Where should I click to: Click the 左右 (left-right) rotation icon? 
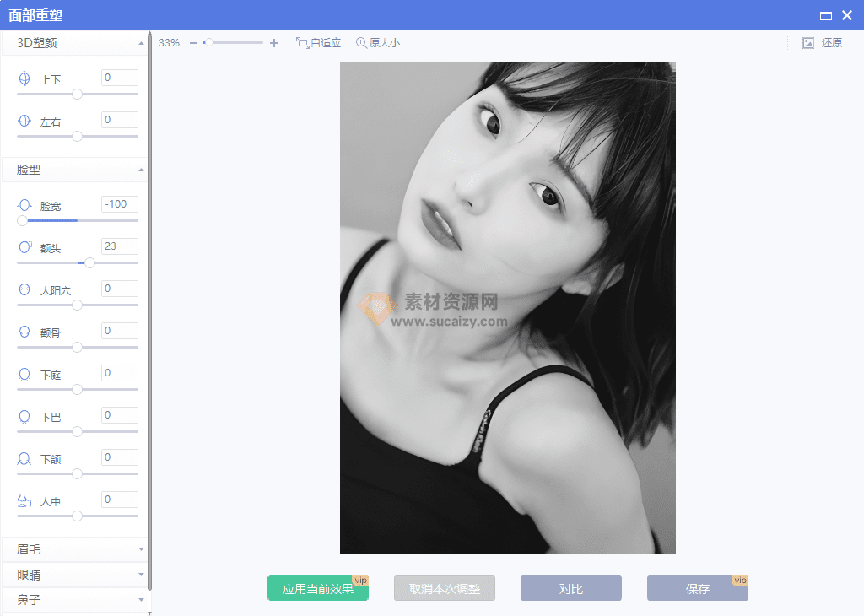(x=24, y=121)
